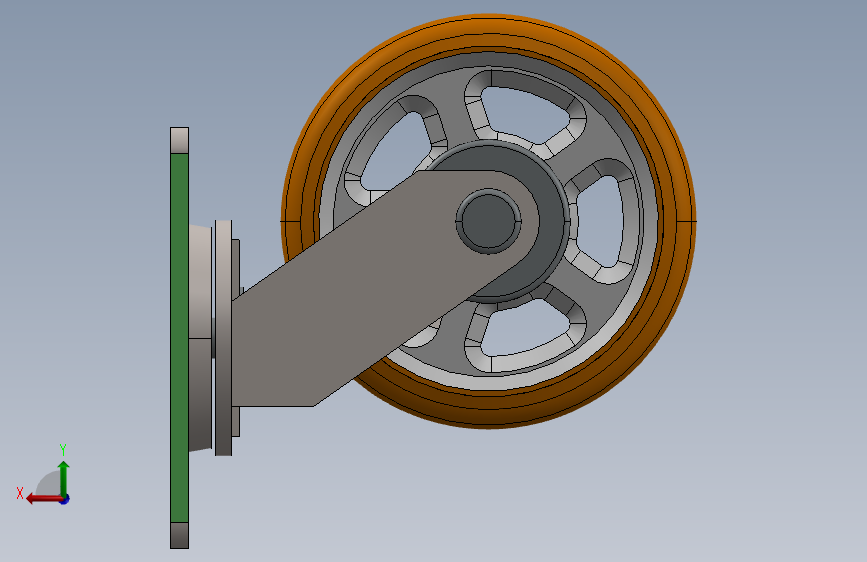Select the swivel bearing flange disc
Image resolution: width=867 pixels, height=562 pixels.
[x=223, y=337]
